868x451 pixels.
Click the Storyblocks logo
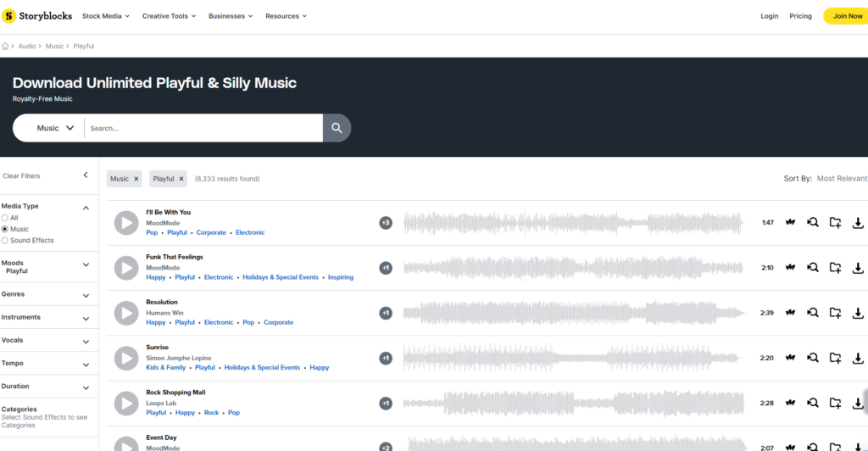(37, 16)
